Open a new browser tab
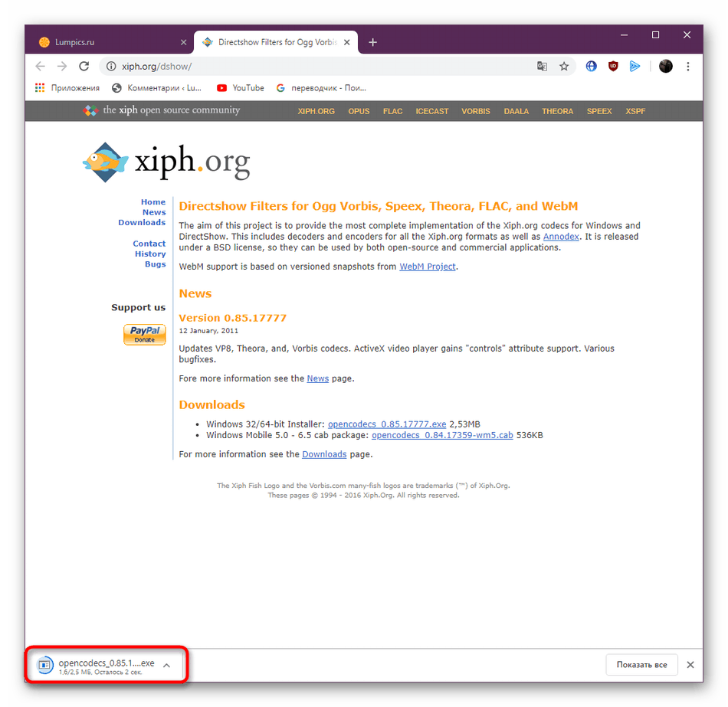Viewport: 728px width, 707px height. (372, 42)
